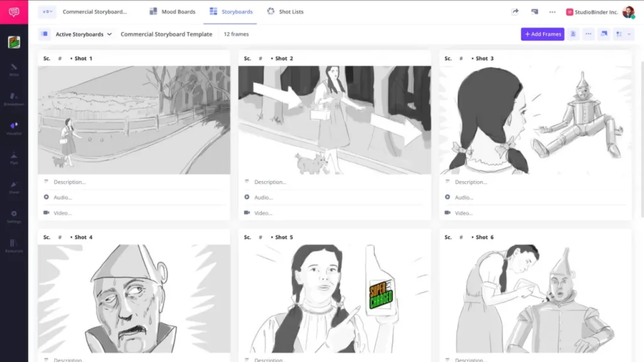Open the overflow menu in the top bar

552,11
